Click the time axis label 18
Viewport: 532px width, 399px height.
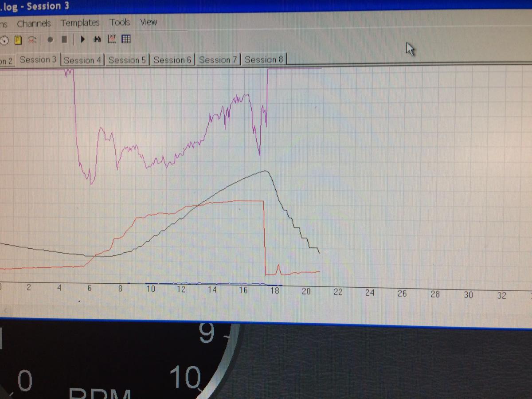pyautogui.click(x=274, y=291)
